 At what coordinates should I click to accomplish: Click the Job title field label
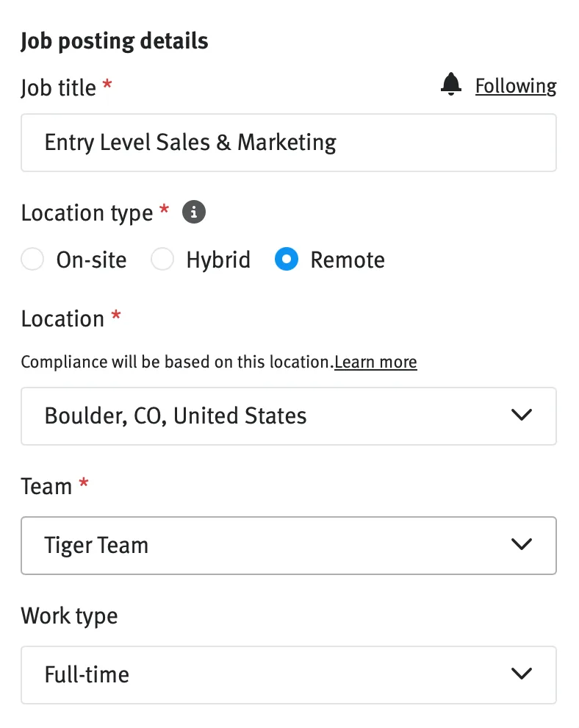click(x=59, y=88)
